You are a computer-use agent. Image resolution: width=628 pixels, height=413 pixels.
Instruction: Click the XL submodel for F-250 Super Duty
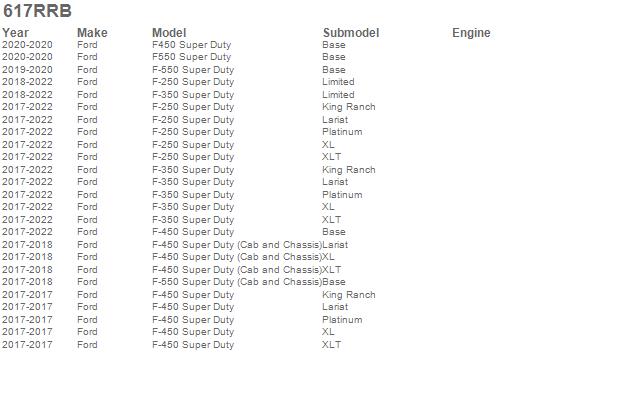[x=328, y=145]
